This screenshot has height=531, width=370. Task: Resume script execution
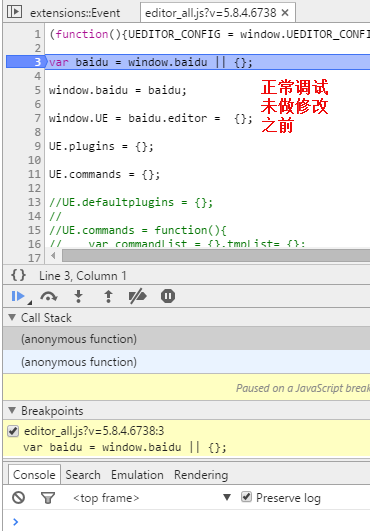(19, 296)
